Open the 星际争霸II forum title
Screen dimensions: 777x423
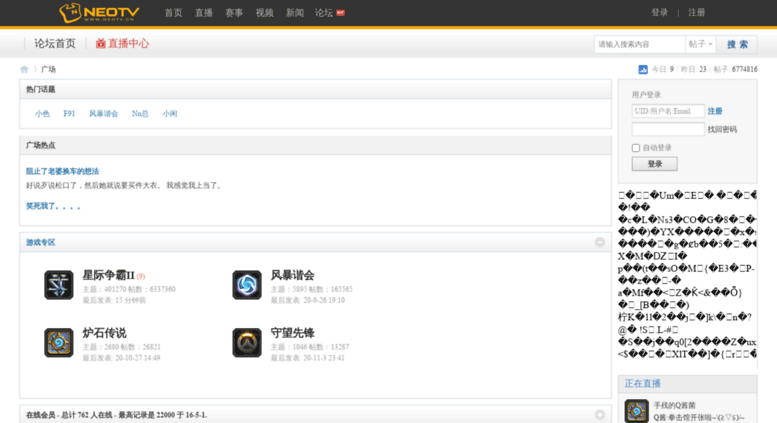[109, 275]
